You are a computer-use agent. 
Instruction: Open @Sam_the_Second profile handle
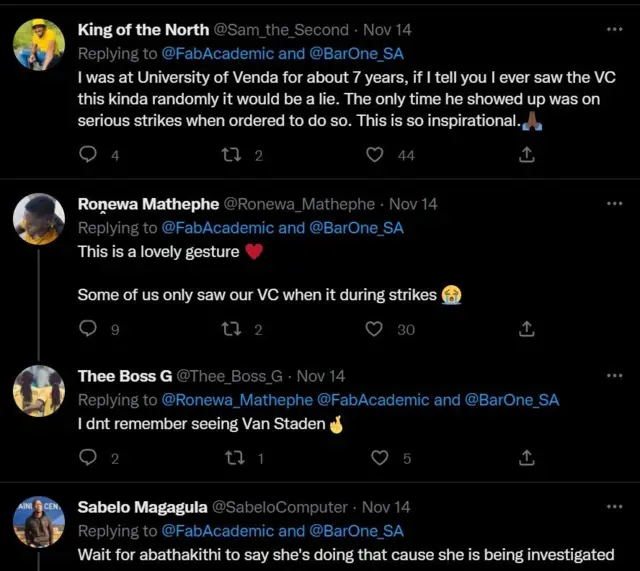pyautogui.click(x=281, y=30)
